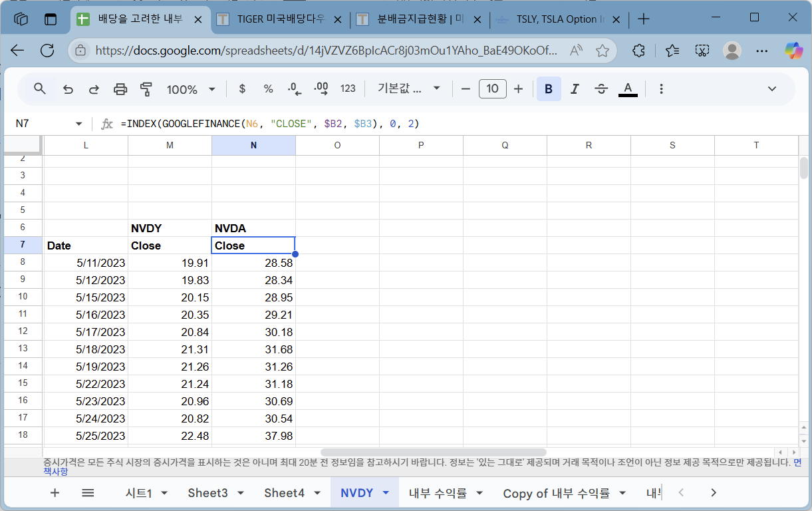Go back in the browser
Screen dimensions: 812x511
pos(17,51)
